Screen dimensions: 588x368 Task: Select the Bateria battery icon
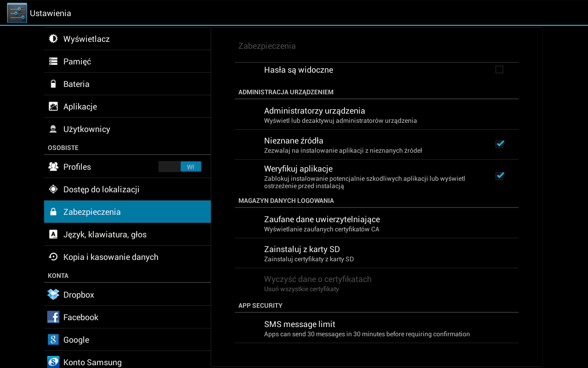click(x=53, y=84)
